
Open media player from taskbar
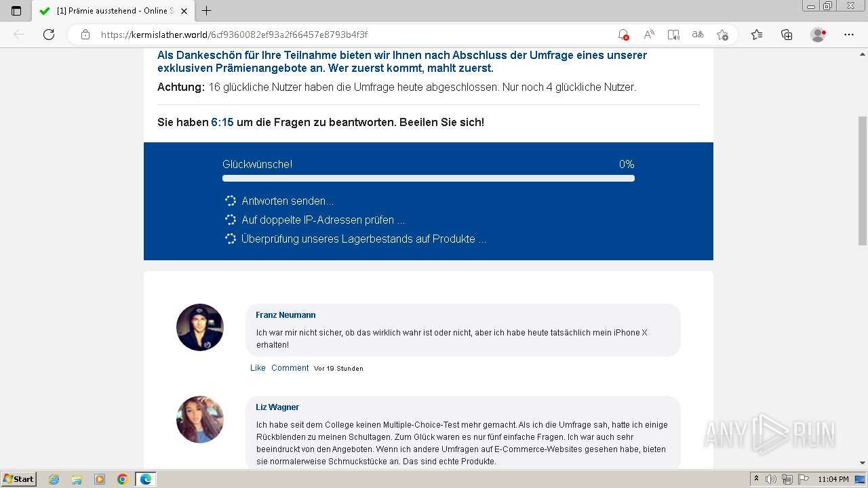[x=100, y=479]
